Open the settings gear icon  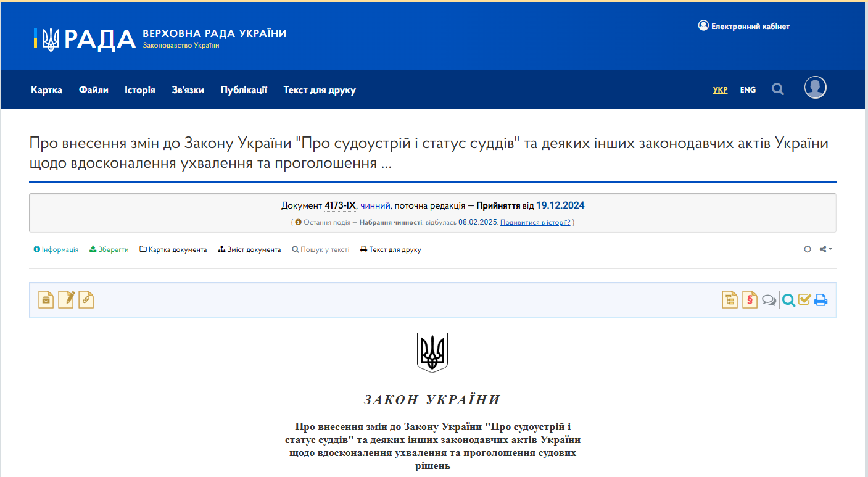[x=808, y=249]
